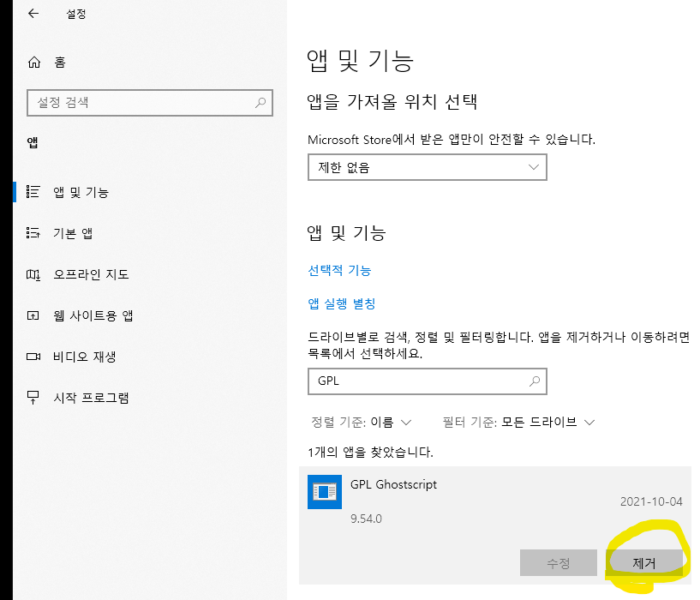Screen dimensions: 700x600
Task: Open the 홈 home icon
Action: coord(34,62)
